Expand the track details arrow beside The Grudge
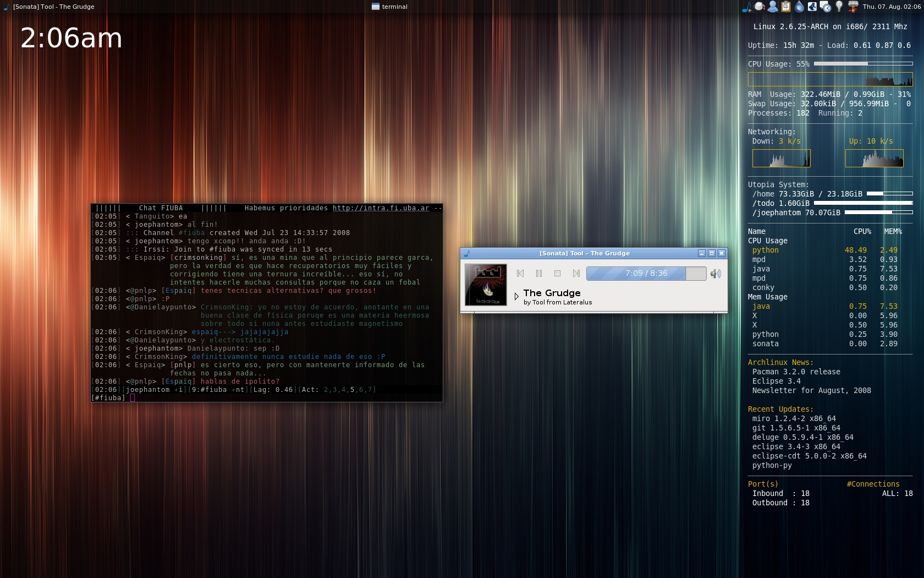The width and height of the screenshot is (924, 578). click(516, 297)
